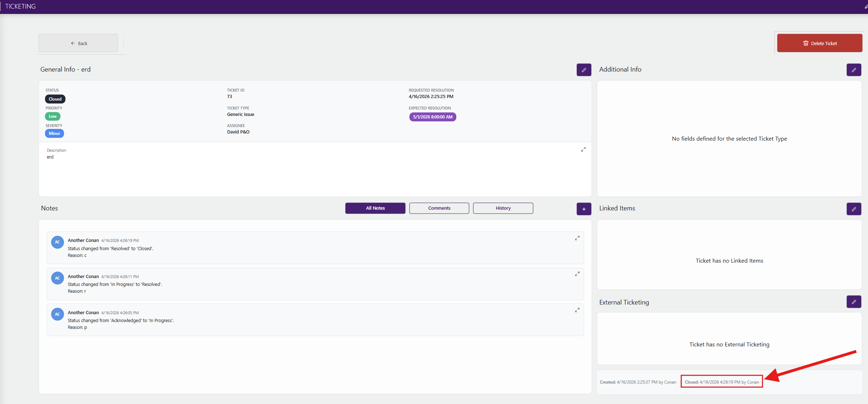Click the Minor severity badge
This screenshot has width=868, height=404.
[54, 133]
